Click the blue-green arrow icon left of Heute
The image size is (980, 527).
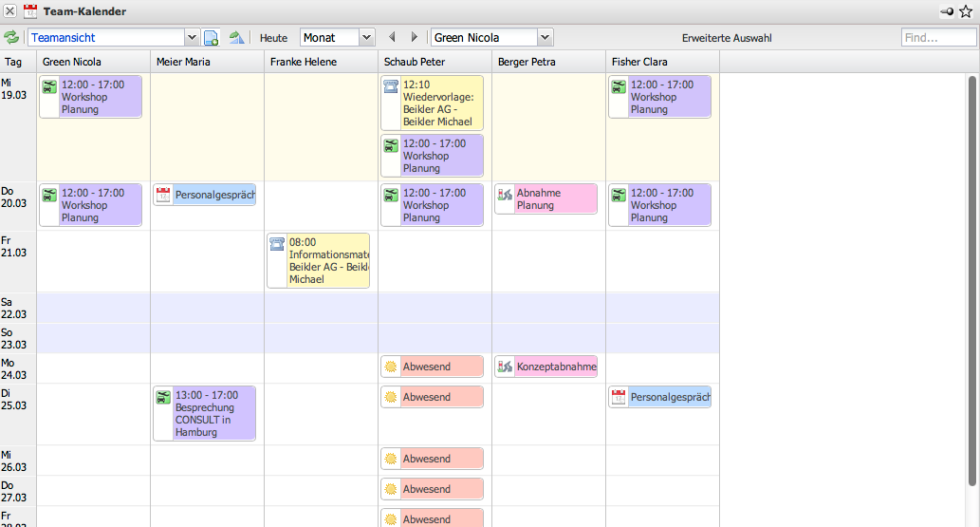236,38
